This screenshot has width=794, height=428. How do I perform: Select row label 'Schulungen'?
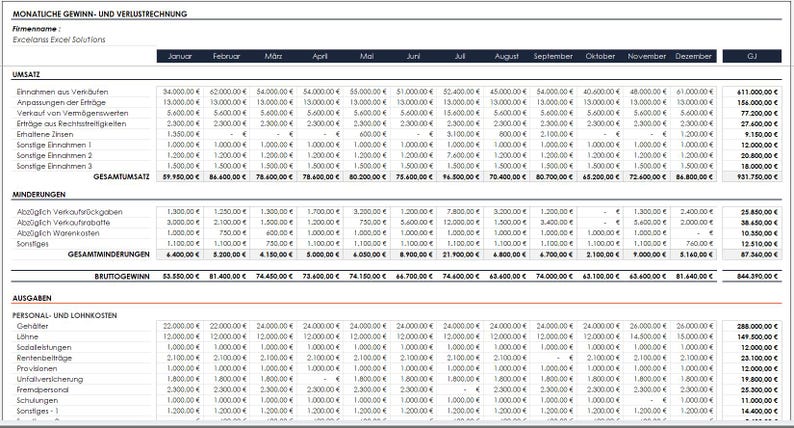[37, 401]
